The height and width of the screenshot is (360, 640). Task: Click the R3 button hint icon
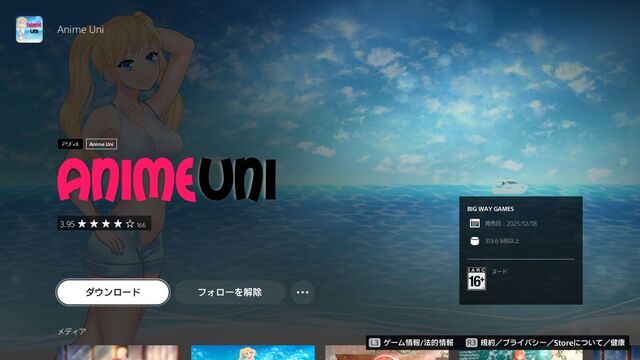pyautogui.click(x=471, y=342)
